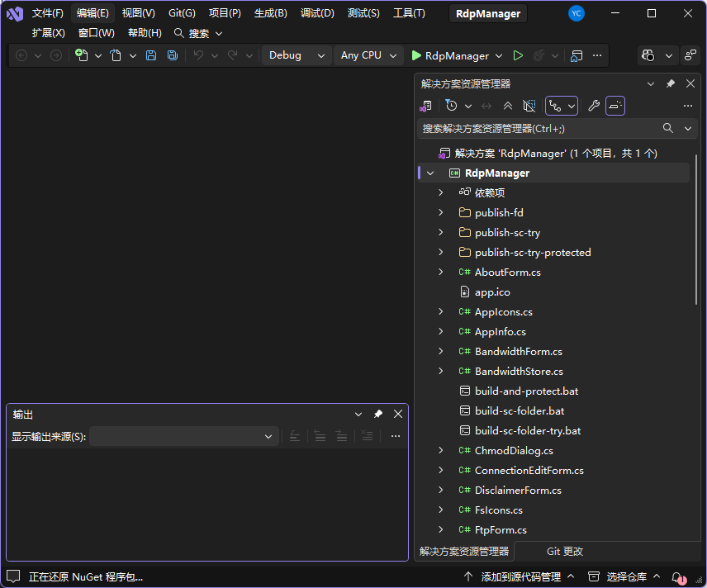Click the status bar feedback chat icon
Image resolution: width=707 pixels, height=588 pixels.
(x=13, y=576)
